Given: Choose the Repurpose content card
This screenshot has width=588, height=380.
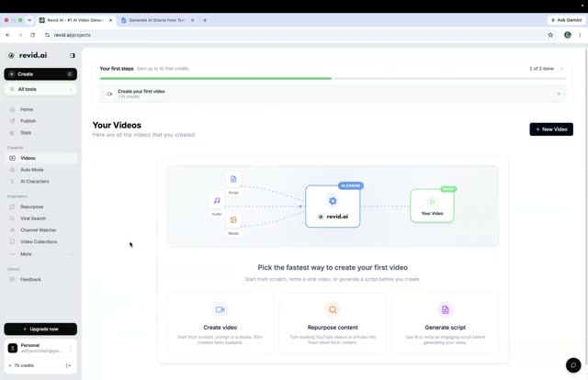Looking at the screenshot, I should [x=333, y=323].
